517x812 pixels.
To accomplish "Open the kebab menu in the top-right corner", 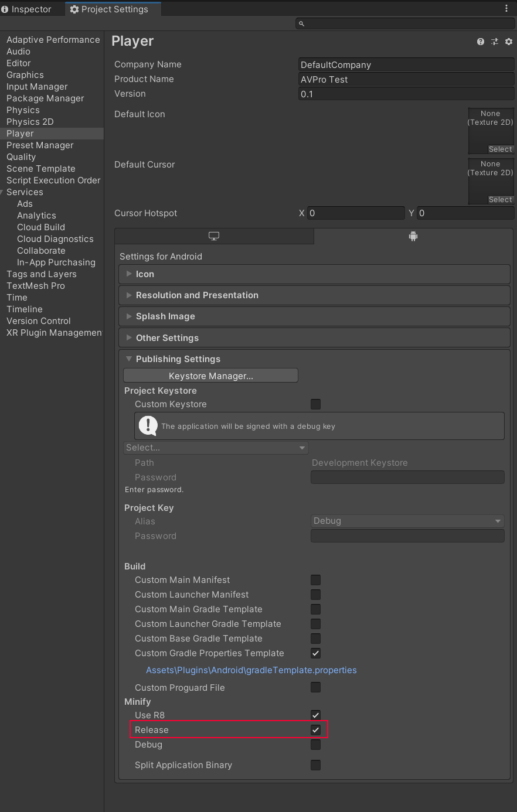I will click(x=506, y=8).
